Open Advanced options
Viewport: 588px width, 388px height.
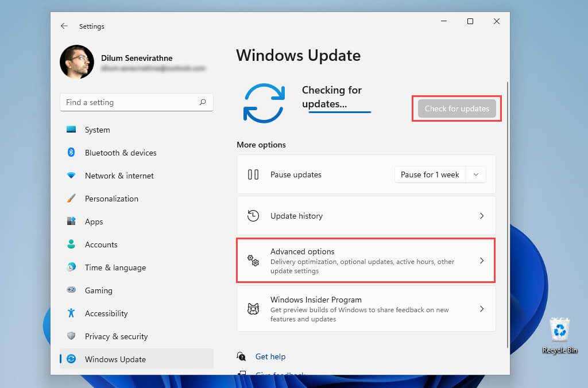click(366, 261)
